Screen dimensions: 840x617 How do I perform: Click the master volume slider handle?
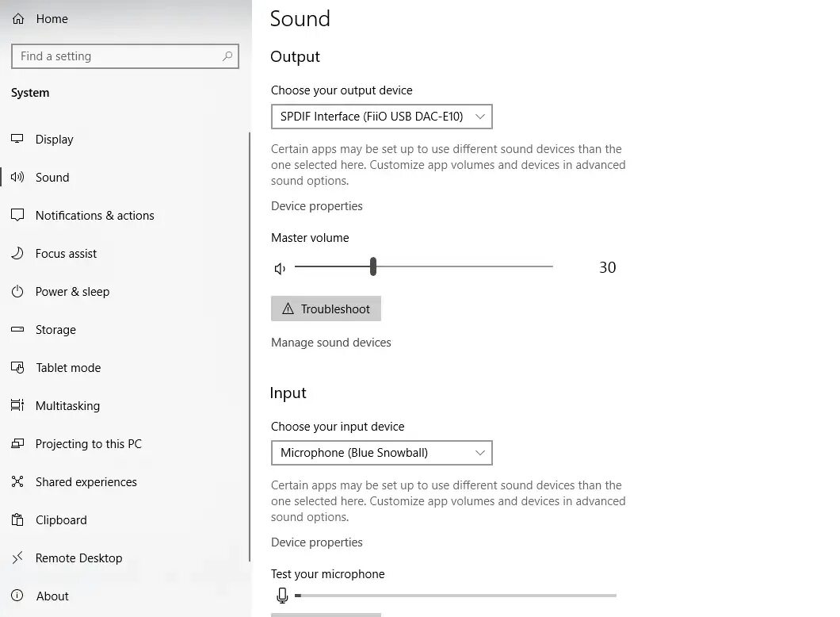click(372, 267)
